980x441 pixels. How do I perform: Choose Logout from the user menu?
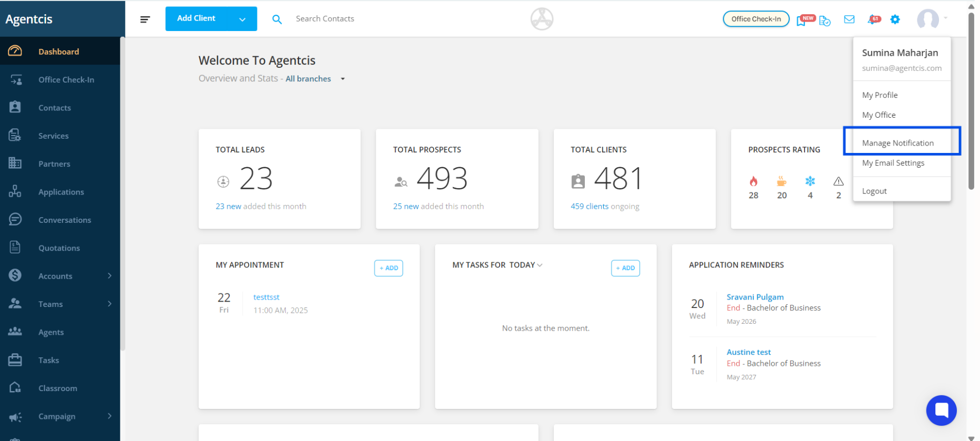pos(874,191)
